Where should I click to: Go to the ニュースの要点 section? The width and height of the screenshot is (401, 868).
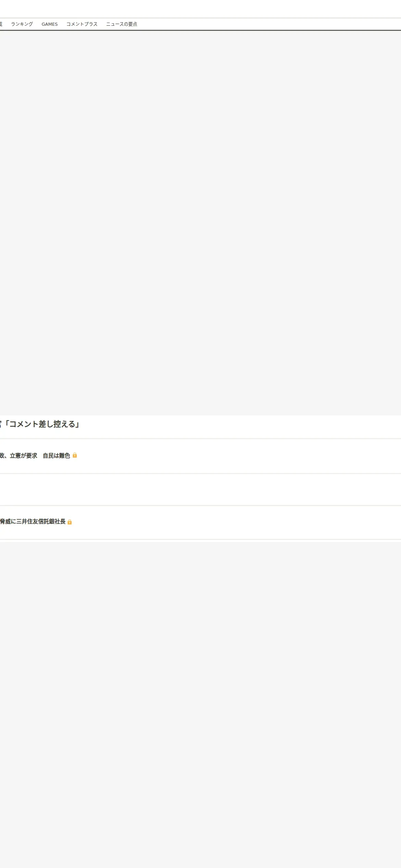[122, 24]
